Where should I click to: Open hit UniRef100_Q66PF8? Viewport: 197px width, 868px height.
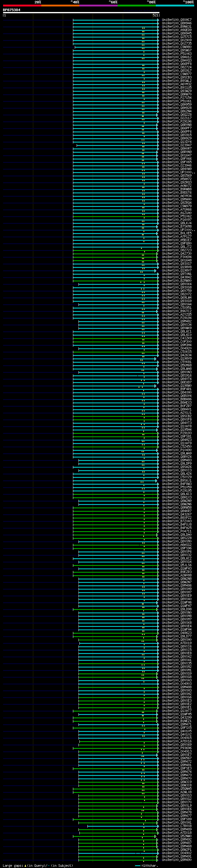coord(177,64)
